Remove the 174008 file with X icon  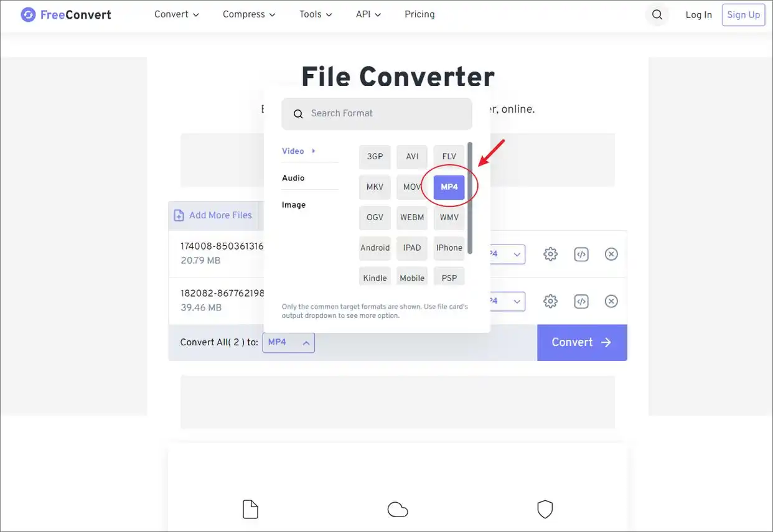(611, 254)
